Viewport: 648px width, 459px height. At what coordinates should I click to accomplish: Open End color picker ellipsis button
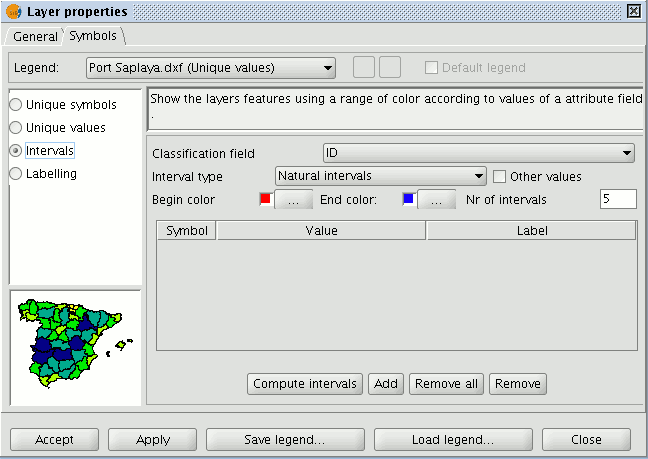[x=436, y=200]
